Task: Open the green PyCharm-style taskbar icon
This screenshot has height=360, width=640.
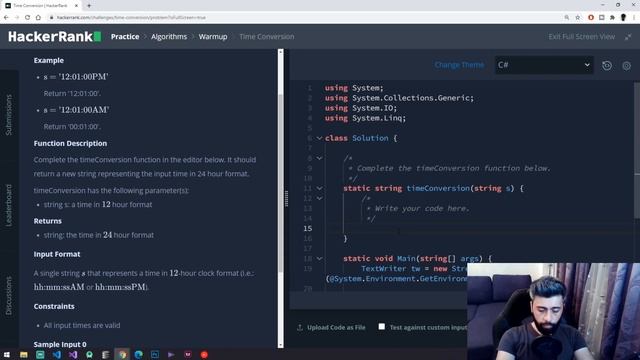Action: click(x=40, y=355)
